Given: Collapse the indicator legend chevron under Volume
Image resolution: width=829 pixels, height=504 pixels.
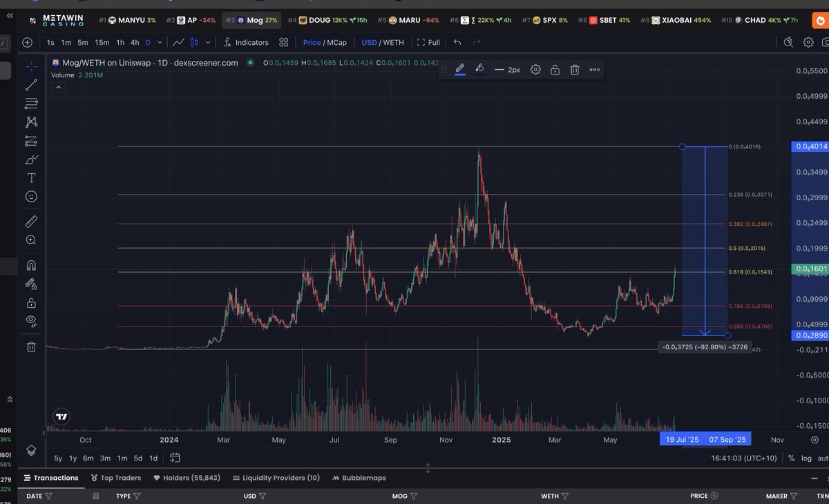Looking at the screenshot, I should pyautogui.click(x=59, y=87).
